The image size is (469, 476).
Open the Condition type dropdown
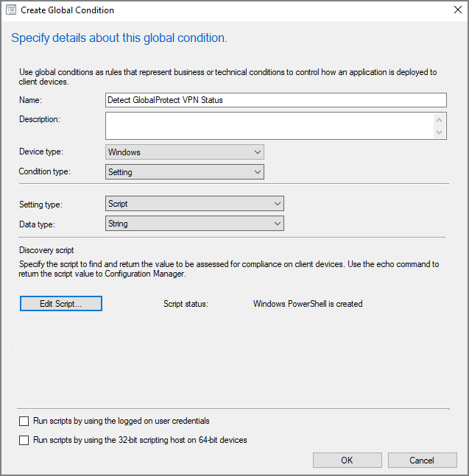(x=185, y=172)
